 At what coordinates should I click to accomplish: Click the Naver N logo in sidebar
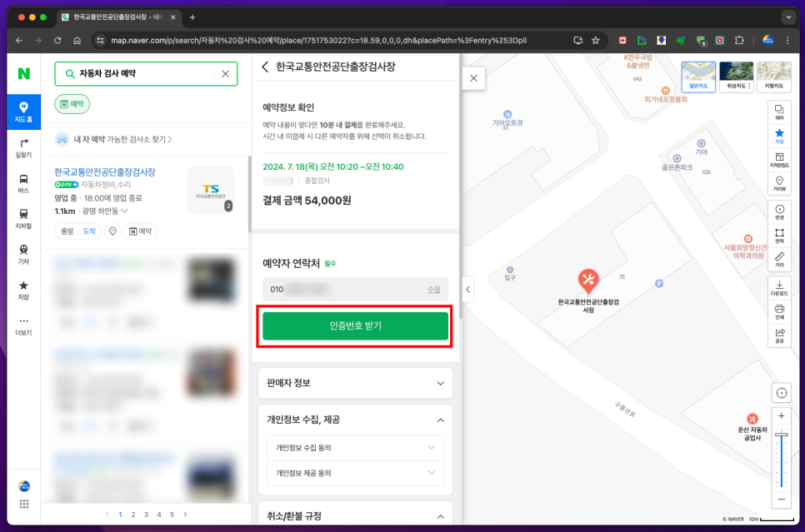(23, 73)
